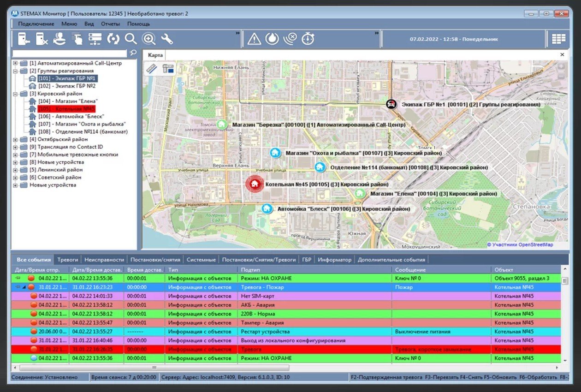Click red Котельная №45 alarm marker on map
The height and width of the screenshot is (392, 581).
(x=254, y=184)
